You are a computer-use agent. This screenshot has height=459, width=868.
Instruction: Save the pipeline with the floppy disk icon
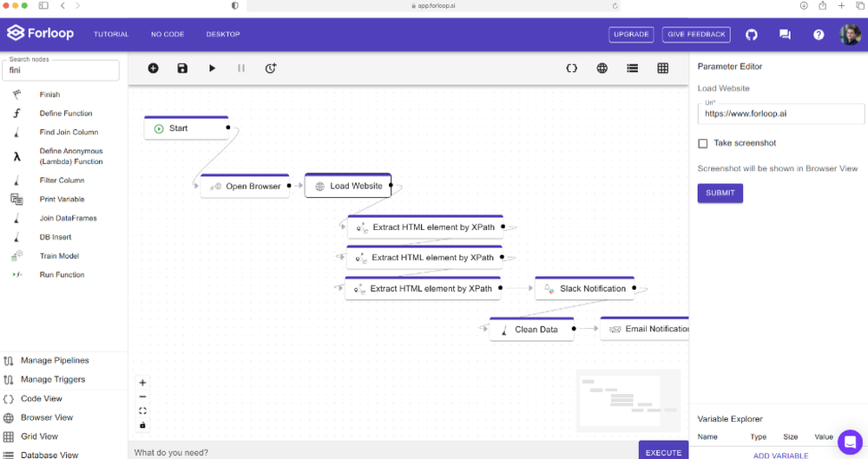tap(182, 68)
